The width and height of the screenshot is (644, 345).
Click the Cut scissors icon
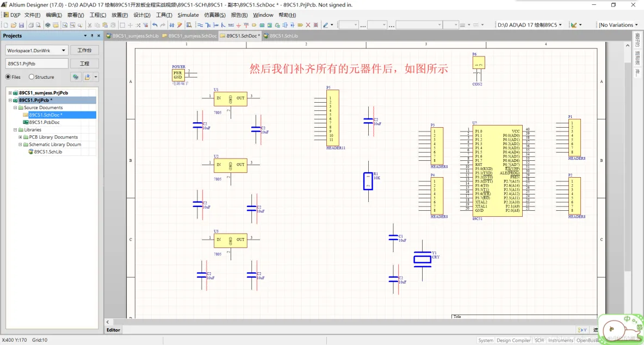90,25
